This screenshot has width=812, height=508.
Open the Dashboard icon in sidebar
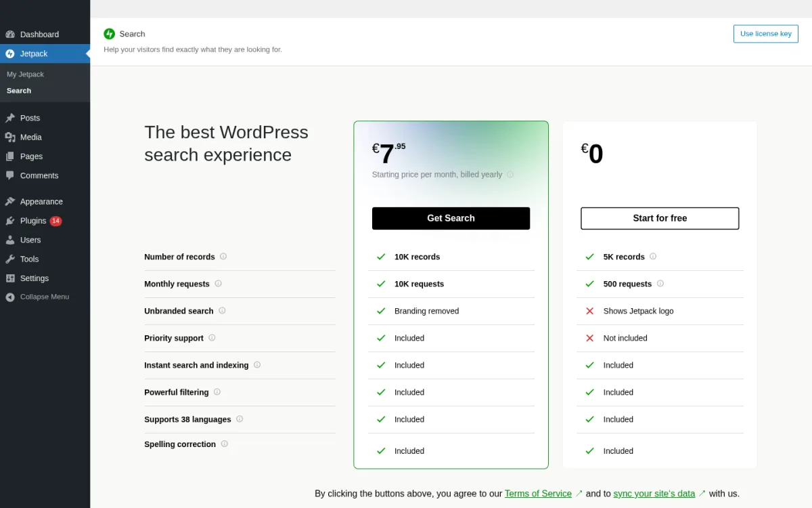(x=10, y=35)
